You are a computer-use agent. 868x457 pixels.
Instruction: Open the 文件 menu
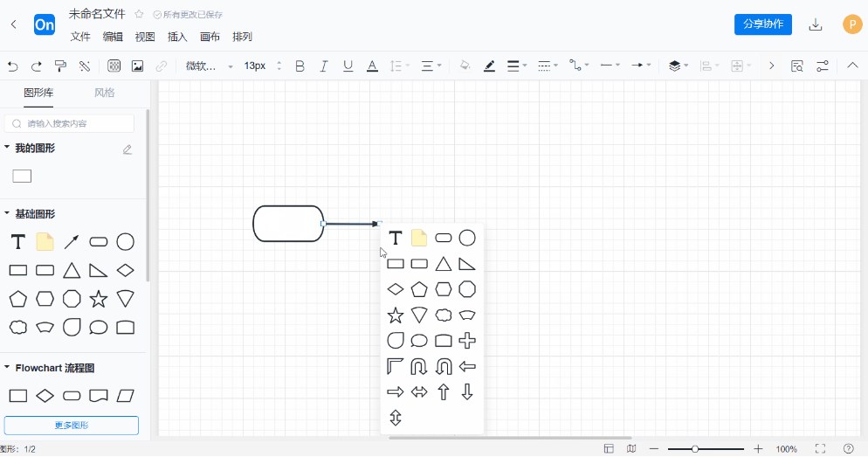click(x=80, y=37)
